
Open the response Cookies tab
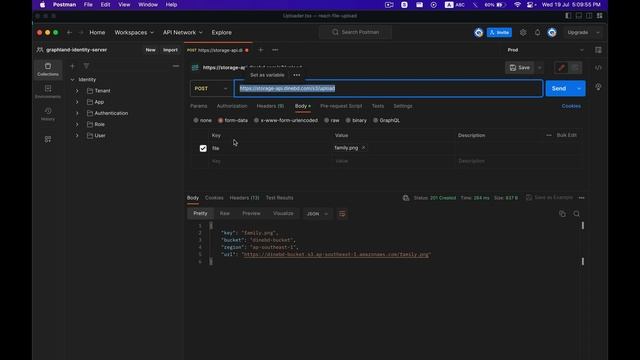(214, 198)
